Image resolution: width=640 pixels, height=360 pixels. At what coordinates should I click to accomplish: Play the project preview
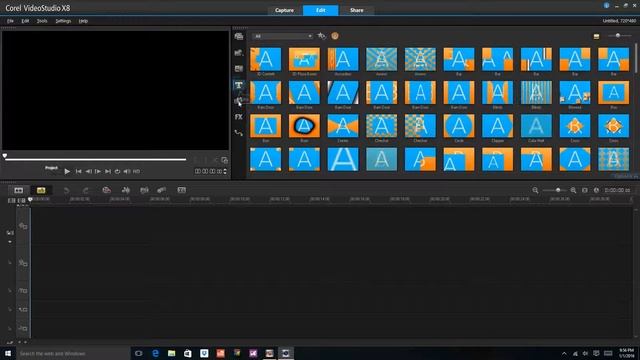coord(67,171)
